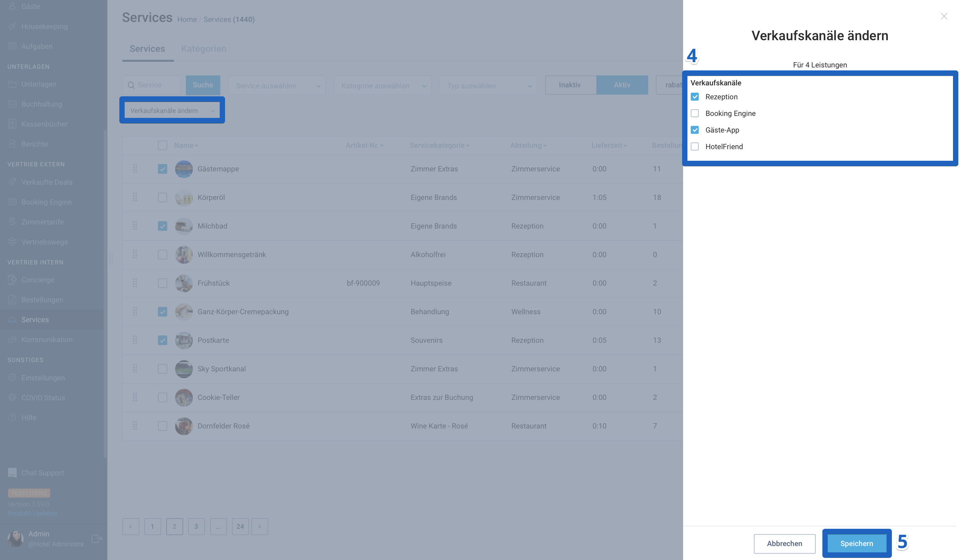Screen dimensions: 960x560
Task: Open the Cookie-Teller thumbnail image
Action: [183, 398]
